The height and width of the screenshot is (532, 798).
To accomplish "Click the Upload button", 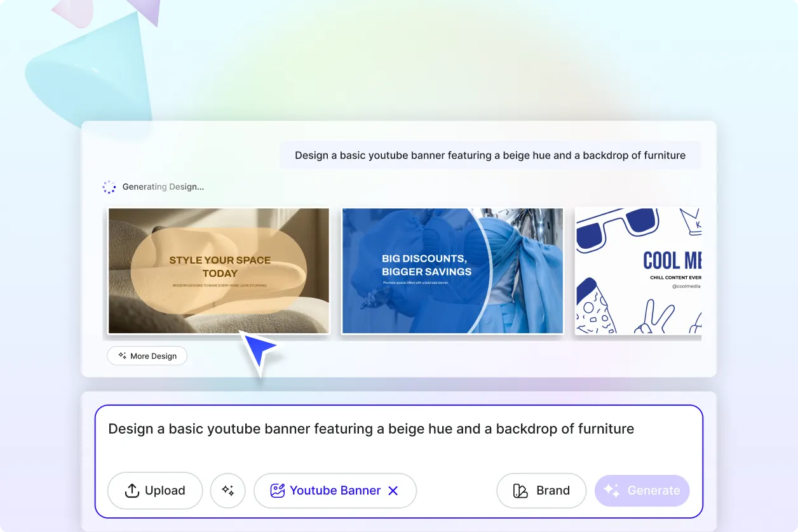I will (155, 490).
